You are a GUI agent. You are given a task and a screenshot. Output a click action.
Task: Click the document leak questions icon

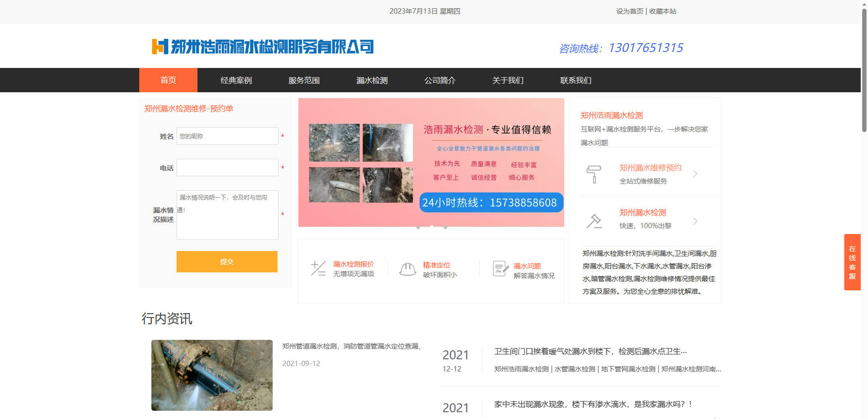[x=500, y=268]
